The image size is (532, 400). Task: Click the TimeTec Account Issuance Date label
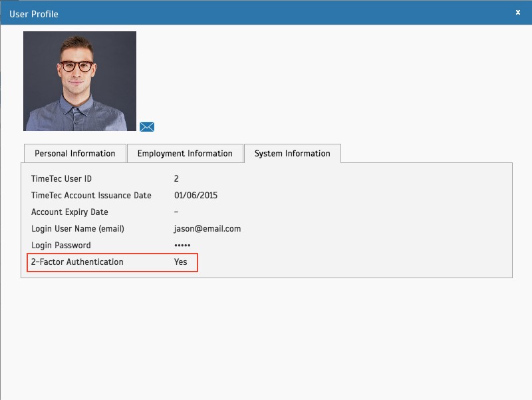(91, 195)
